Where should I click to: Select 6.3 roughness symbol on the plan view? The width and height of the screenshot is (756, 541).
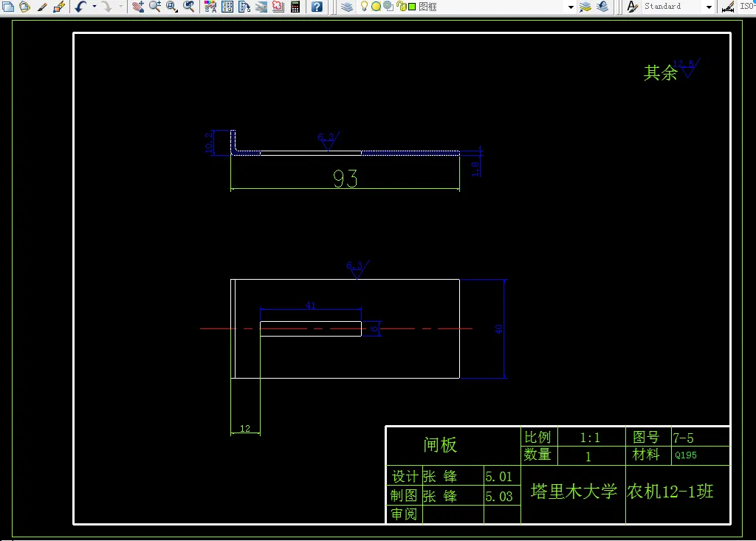(358, 269)
